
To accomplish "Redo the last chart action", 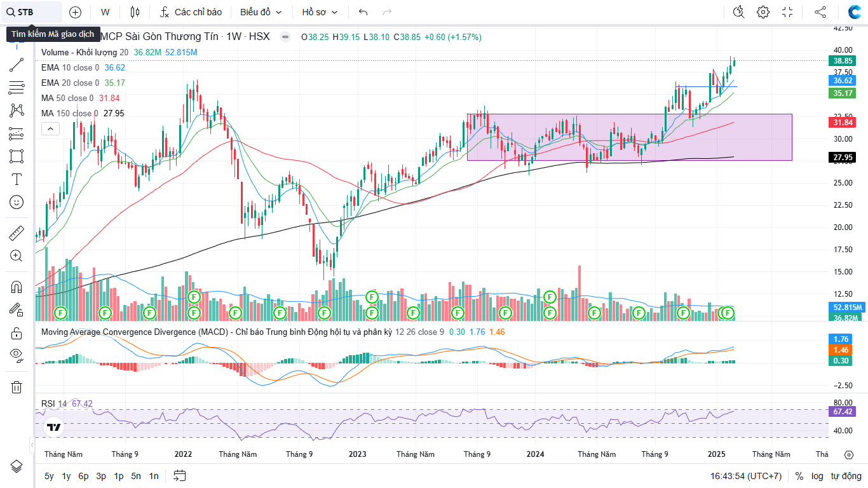I will [388, 12].
